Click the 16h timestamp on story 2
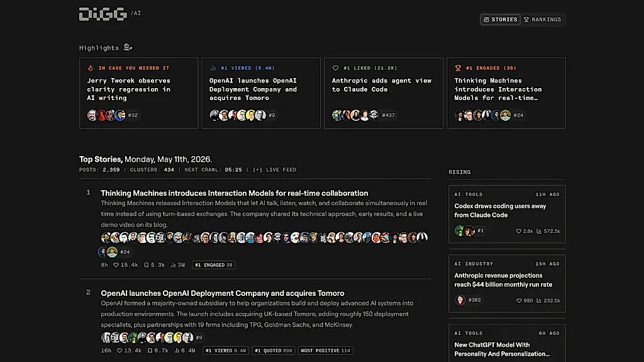 106,351
